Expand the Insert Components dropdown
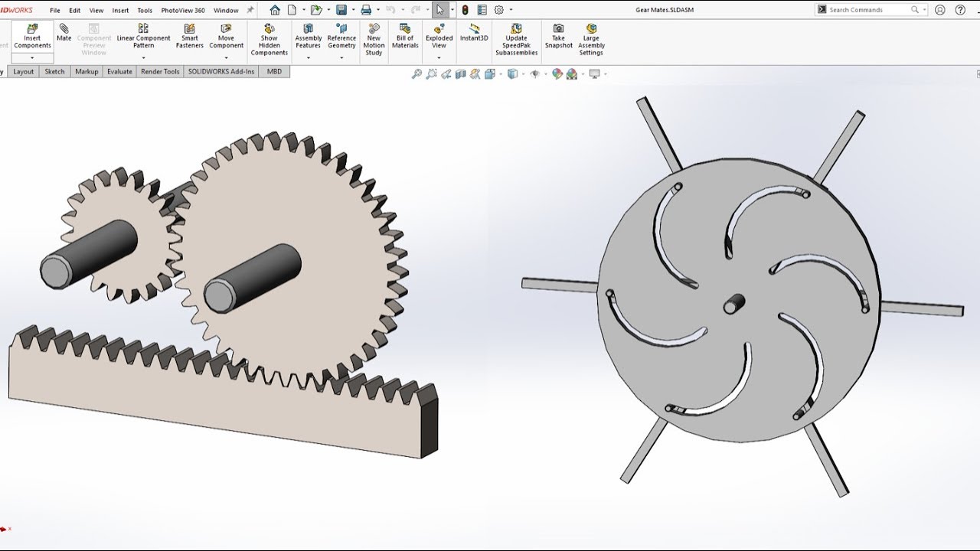This screenshot has height=551, width=980. [32, 58]
